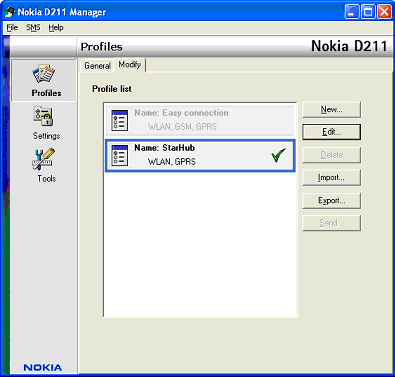This screenshot has width=395, height=377.
Task: Click the green checkmark on StarHub
Action: [278, 155]
